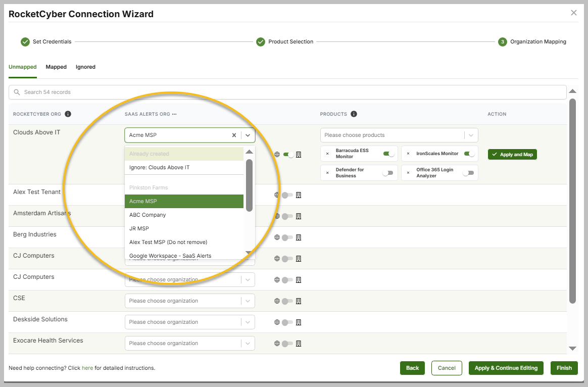Image resolution: width=588 pixels, height=387 pixels.
Task: Click the Apply and Map button
Action: pos(512,155)
